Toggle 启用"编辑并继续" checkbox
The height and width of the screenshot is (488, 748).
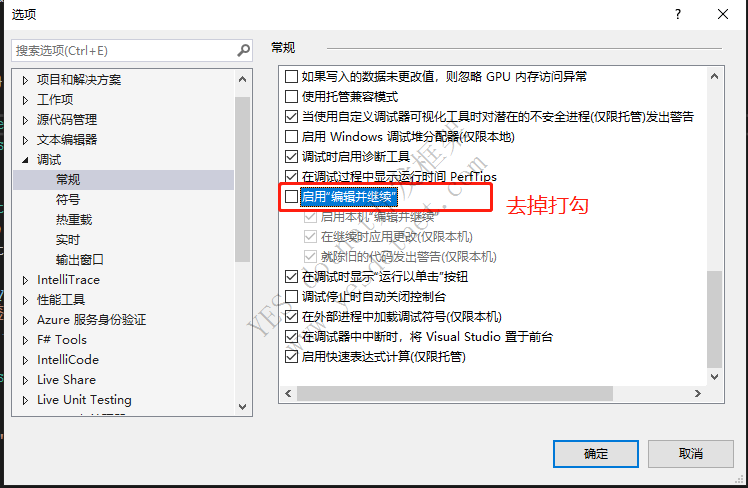(x=291, y=197)
